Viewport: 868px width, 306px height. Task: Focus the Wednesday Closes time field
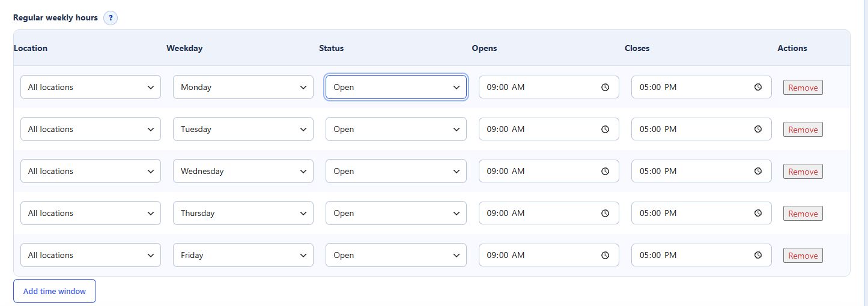(702, 171)
